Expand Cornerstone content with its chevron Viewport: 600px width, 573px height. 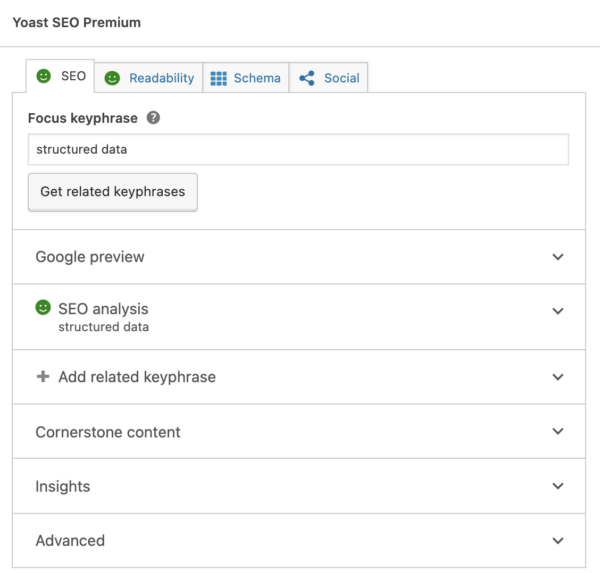tap(558, 432)
